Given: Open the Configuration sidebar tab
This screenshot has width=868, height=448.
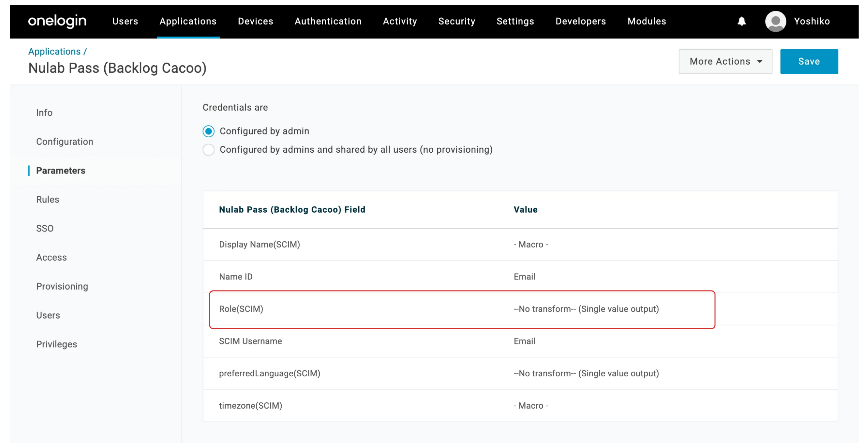Looking at the screenshot, I should tap(65, 142).
